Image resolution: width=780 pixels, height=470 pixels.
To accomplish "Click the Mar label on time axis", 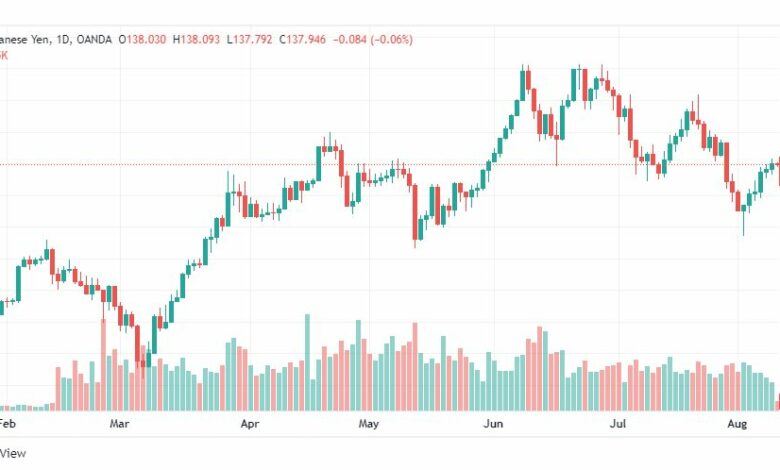I will tap(119, 424).
